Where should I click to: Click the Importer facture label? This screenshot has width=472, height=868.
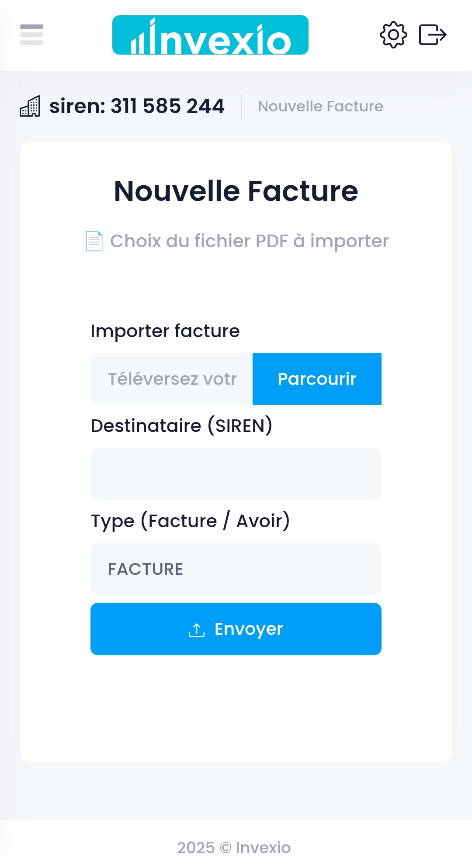pos(165,331)
